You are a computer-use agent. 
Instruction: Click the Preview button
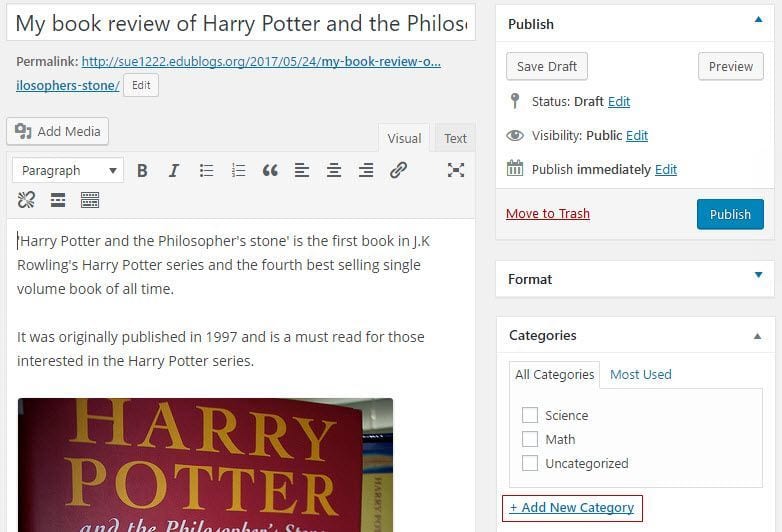731,66
